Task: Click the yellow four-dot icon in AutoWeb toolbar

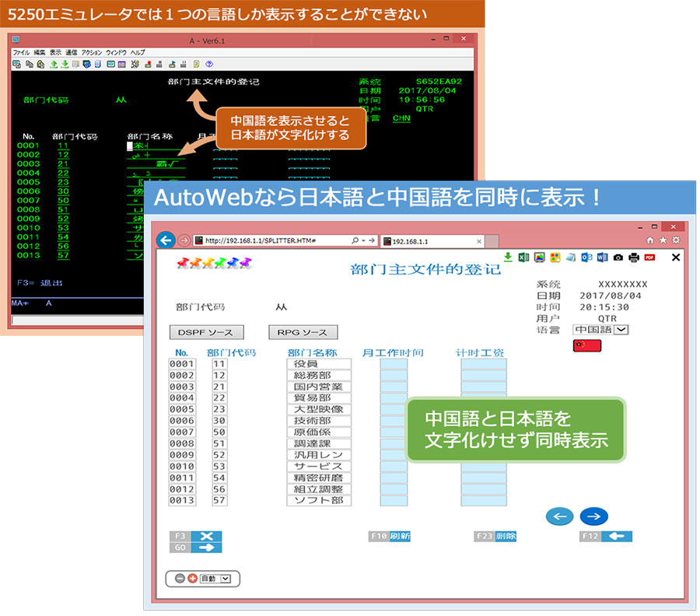Action: [555, 257]
